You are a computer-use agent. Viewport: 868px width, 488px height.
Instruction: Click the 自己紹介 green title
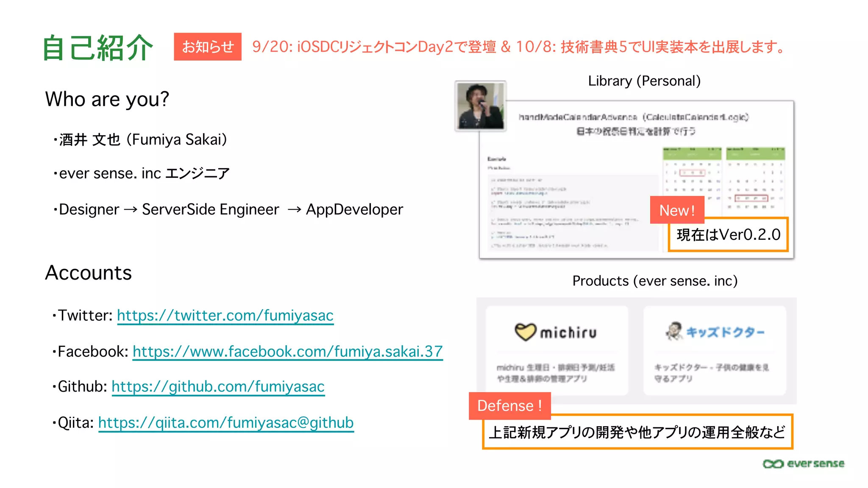[98, 47]
